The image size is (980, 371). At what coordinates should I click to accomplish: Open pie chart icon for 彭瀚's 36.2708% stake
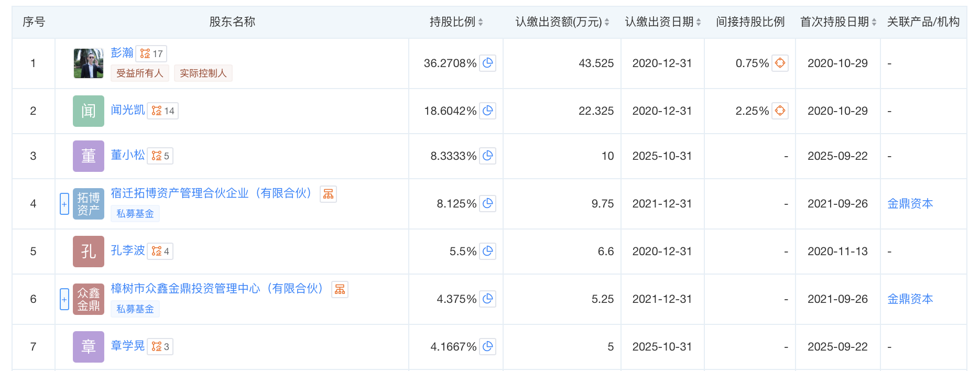[488, 63]
